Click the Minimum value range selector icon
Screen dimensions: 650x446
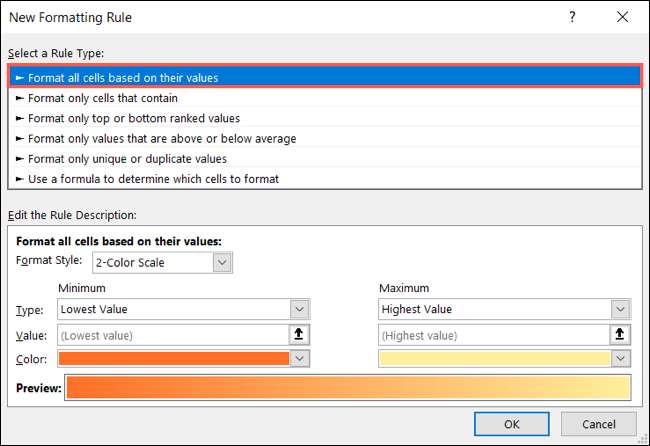pyautogui.click(x=299, y=335)
